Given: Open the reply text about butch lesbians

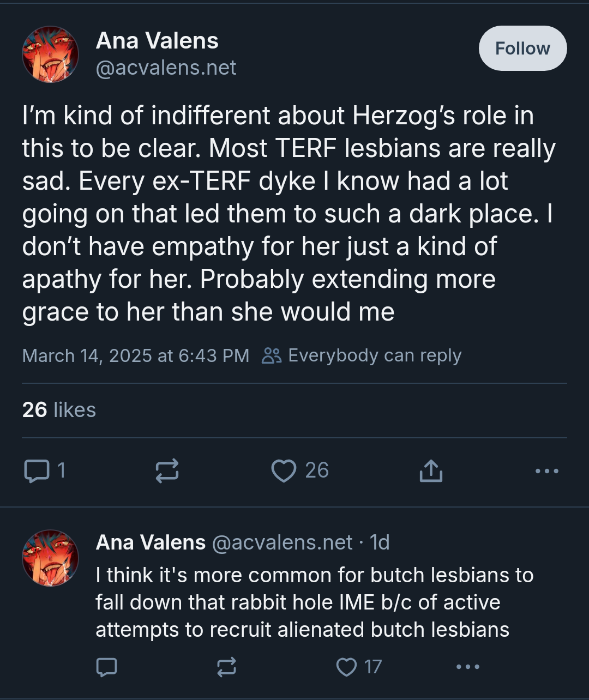Looking at the screenshot, I should (314, 602).
